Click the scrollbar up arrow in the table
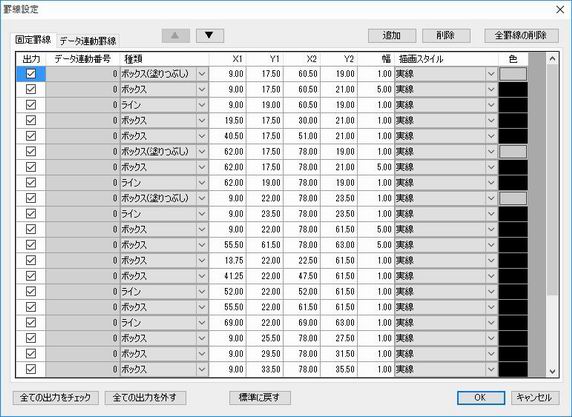The image size is (572, 417). [x=552, y=59]
